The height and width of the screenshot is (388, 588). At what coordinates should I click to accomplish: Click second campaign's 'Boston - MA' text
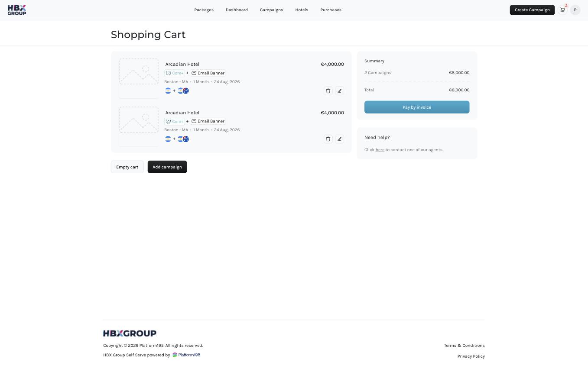pyautogui.click(x=176, y=130)
